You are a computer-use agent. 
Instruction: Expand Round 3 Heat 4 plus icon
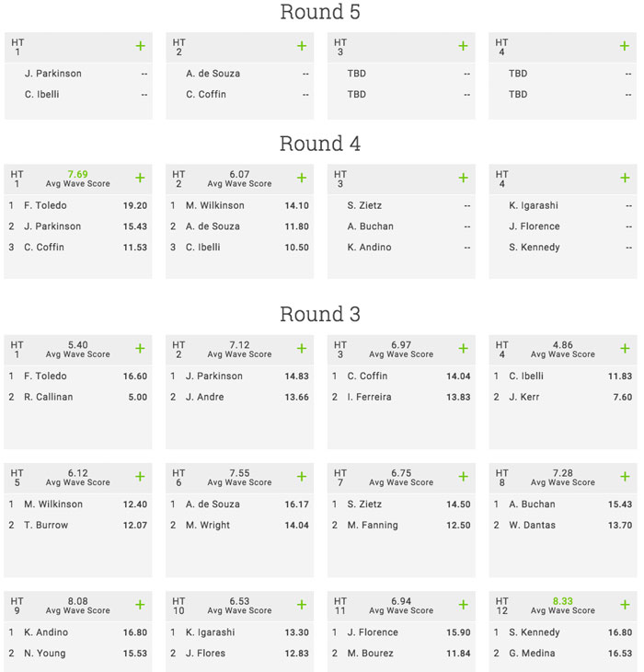pos(626,349)
